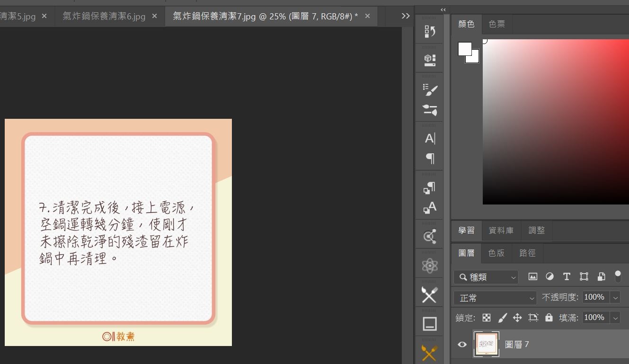
Task: Filter layers to show only text layers
Action: coord(567,276)
